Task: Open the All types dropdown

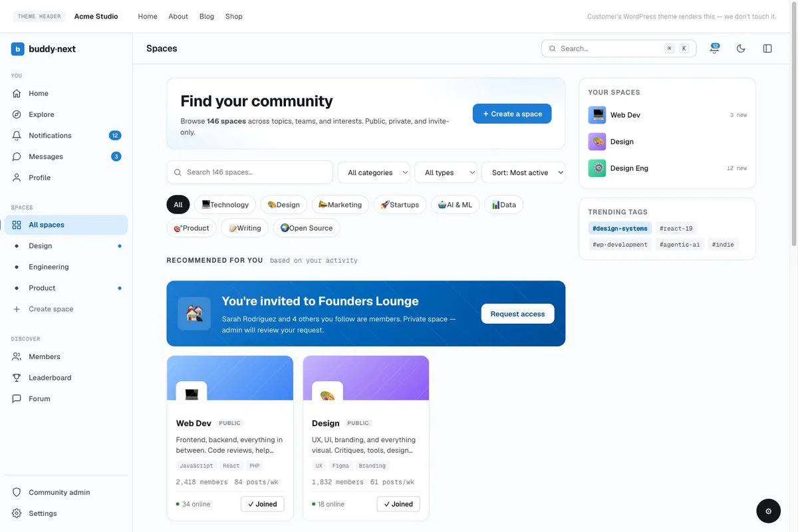Action: click(x=446, y=172)
